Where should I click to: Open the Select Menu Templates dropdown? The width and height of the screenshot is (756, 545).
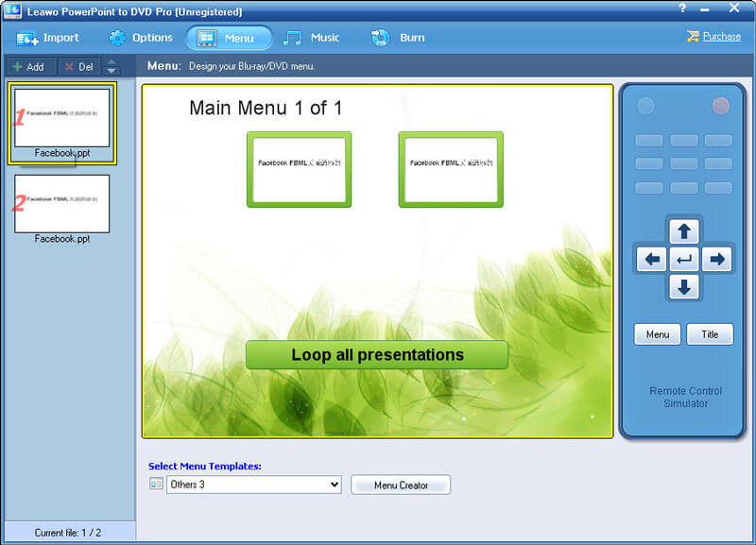[253, 485]
